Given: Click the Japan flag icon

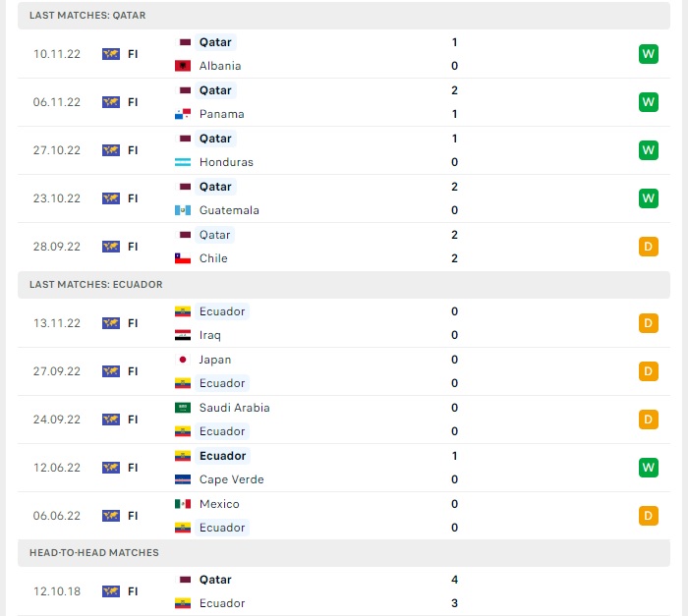Looking at the screenshot, I should [183, 360].
